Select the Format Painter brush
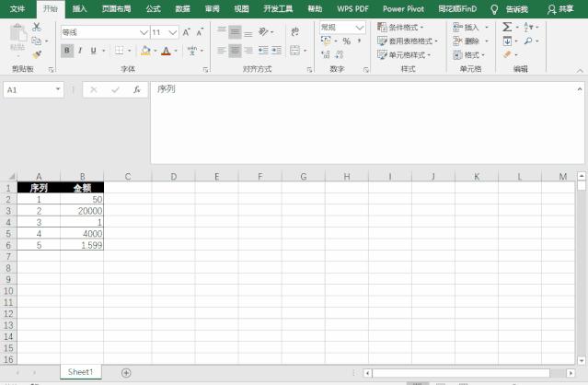The height and width of the screenshot is (385, 588). (37, 54)
